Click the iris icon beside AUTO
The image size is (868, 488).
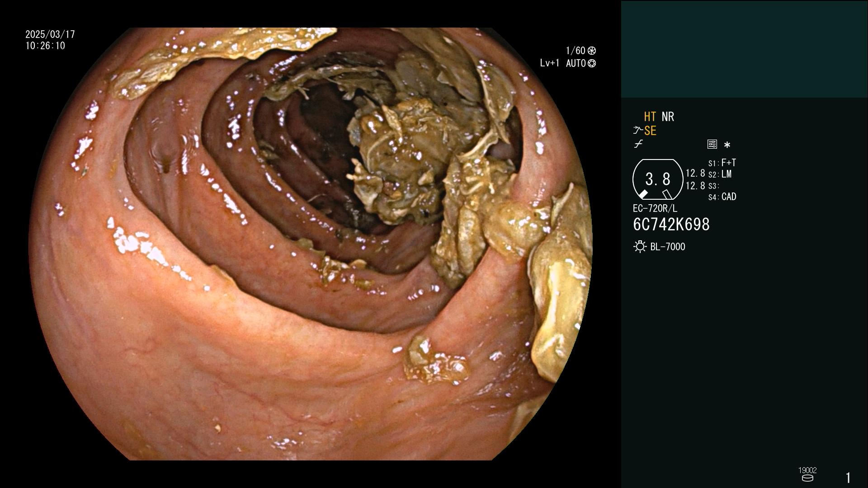592,63
